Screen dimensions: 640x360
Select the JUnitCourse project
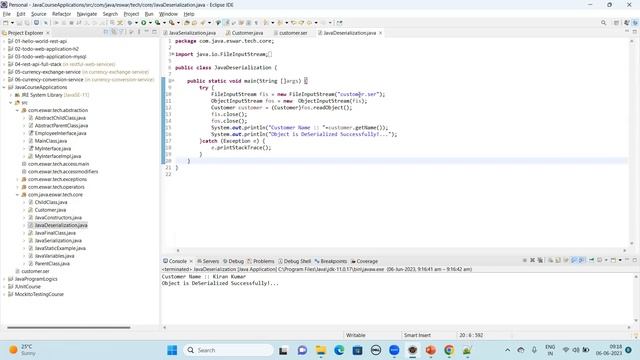[28, 287]
